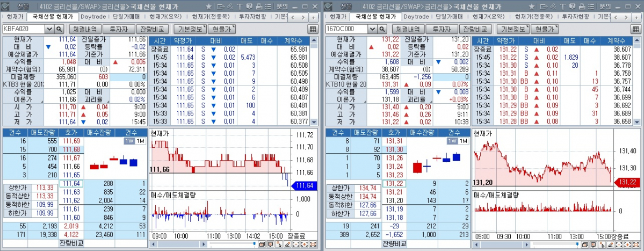Open help question icon in right window title bar
The height and width of the screenshot is (251, 644).
tap(572, 6)
